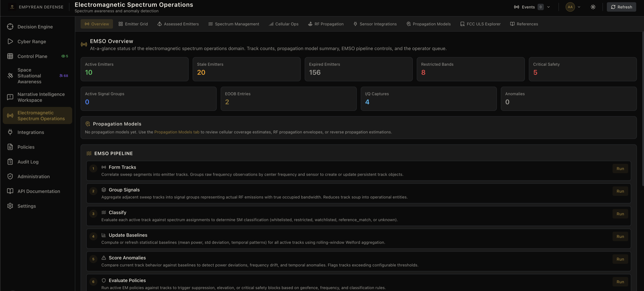Click the Settings gear icon
This screenshot has height=291, width=644.
click(10, 206)
